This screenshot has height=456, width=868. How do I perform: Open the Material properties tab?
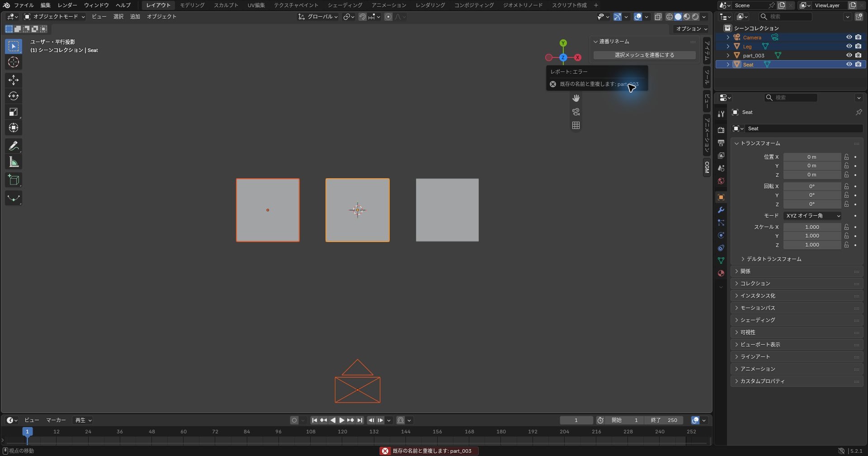pyautogui.click(x=721, y=273)
